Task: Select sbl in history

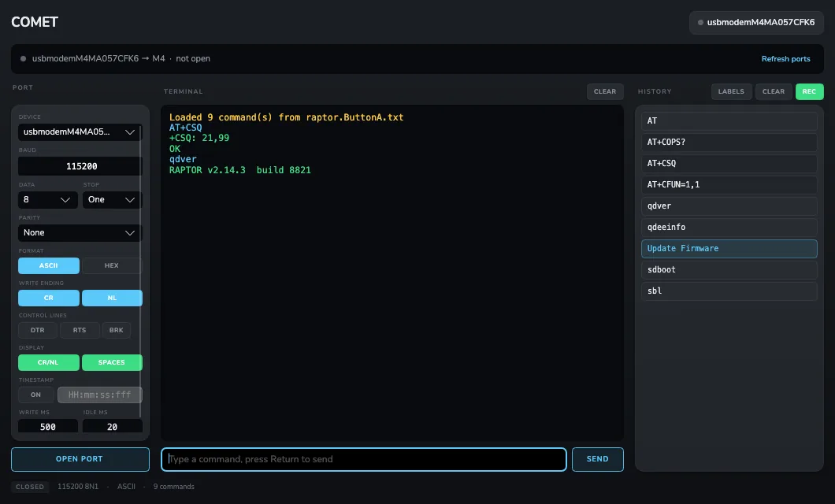Action: tap(729, 291)
